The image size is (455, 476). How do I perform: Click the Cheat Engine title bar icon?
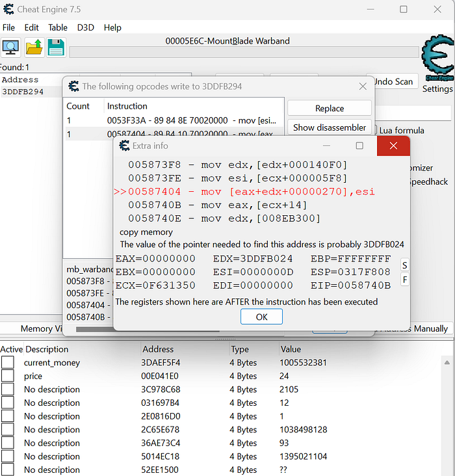[8, 9]
